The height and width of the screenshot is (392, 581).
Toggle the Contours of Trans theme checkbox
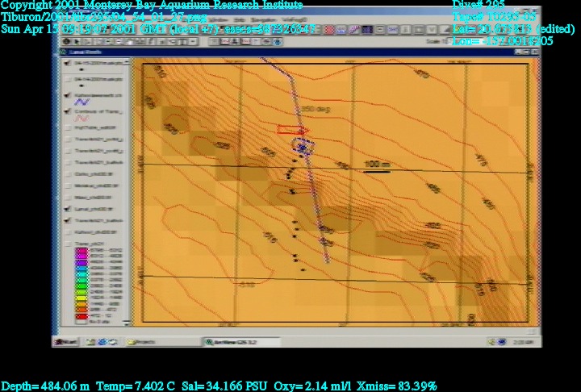click(x=68, y=111)
